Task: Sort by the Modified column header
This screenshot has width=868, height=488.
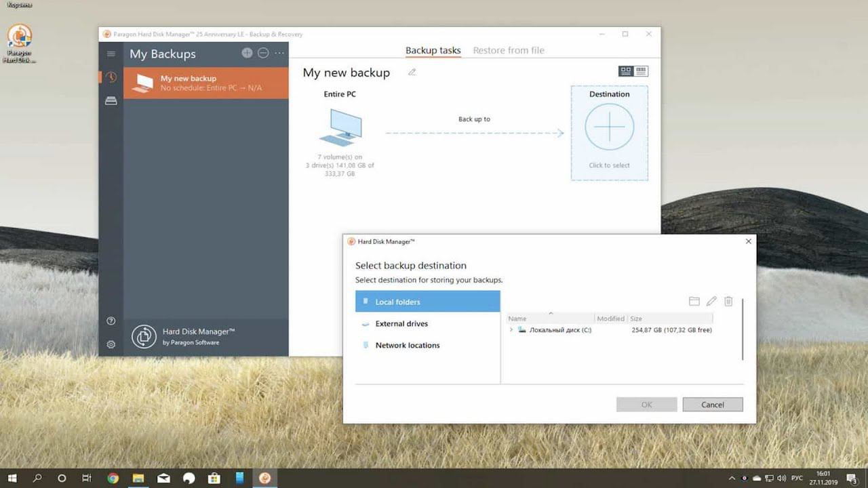Action: point(610,319)
